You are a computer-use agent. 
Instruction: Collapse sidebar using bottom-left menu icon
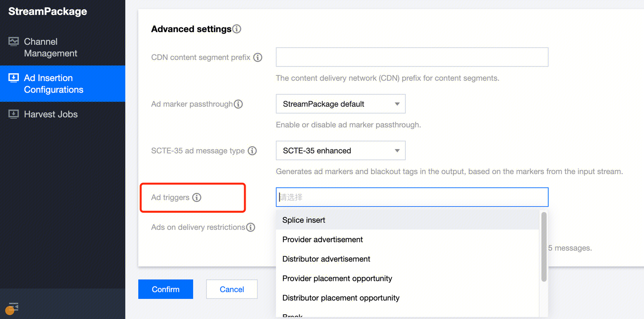[13, 307]
